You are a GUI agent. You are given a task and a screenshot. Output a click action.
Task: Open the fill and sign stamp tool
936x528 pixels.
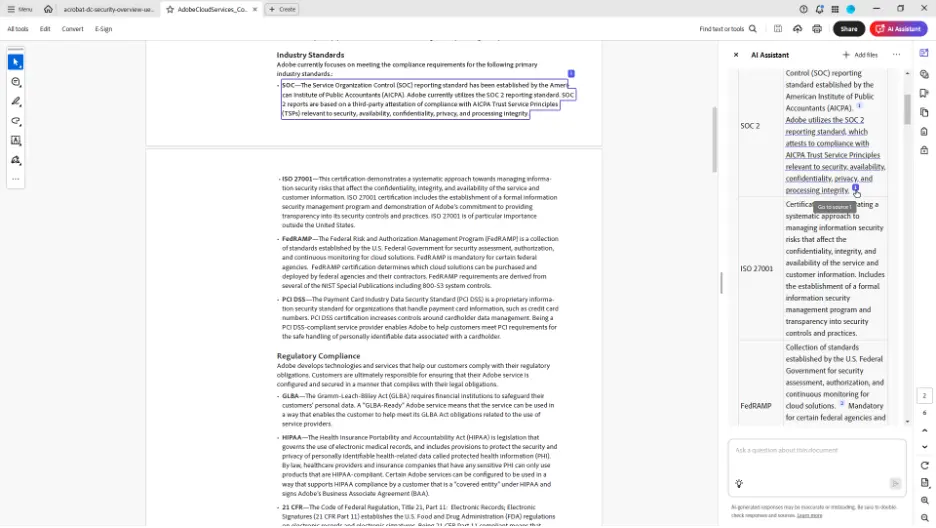click(16, 160)
